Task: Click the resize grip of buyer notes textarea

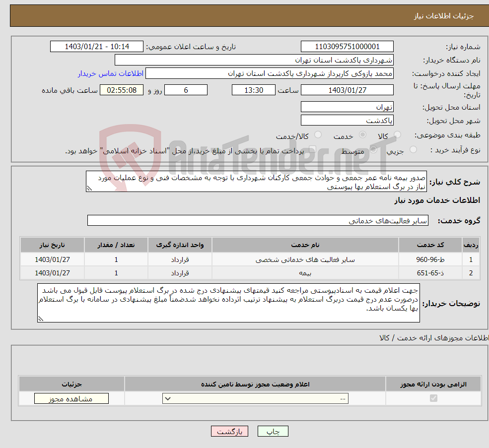Action: pos(41,319)
